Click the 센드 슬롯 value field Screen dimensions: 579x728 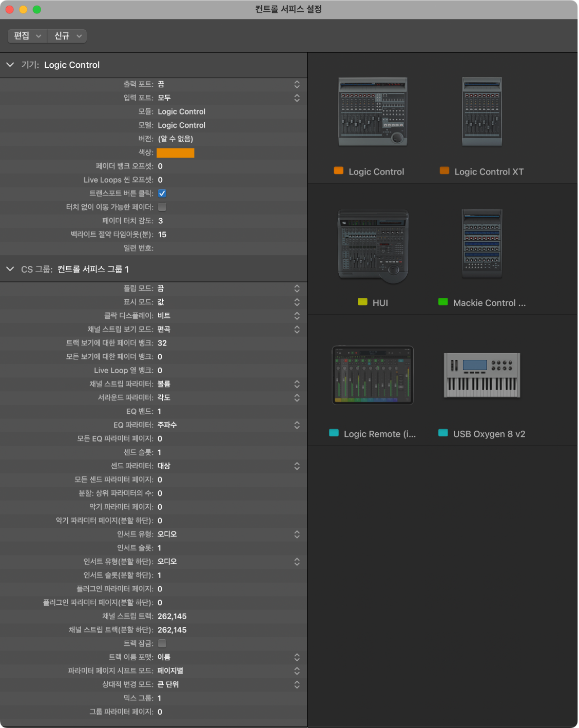160,452
